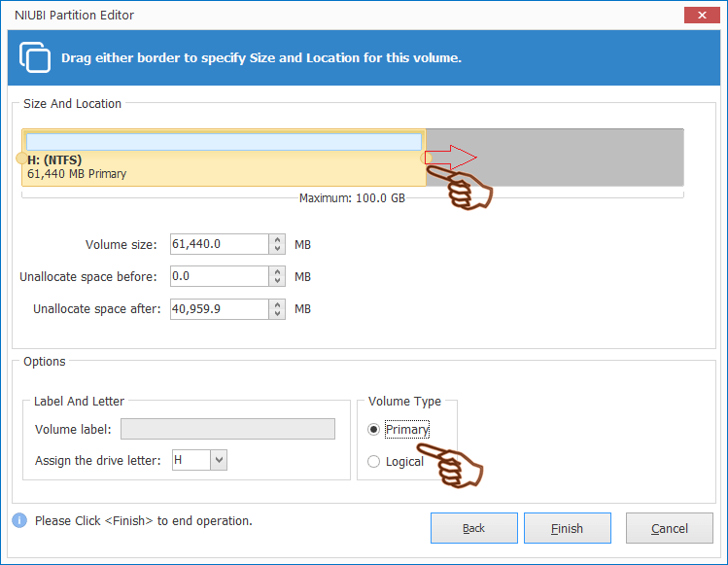Click the gray unallocated space area
Image resolution: width=728 pixels, height=565 pixels.
click(583, 158)
